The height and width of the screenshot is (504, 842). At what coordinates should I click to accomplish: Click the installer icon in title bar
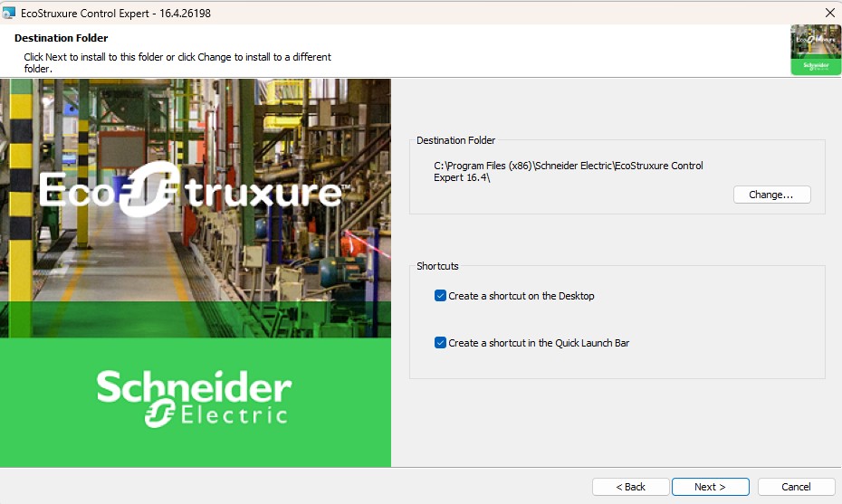point(8,13)
